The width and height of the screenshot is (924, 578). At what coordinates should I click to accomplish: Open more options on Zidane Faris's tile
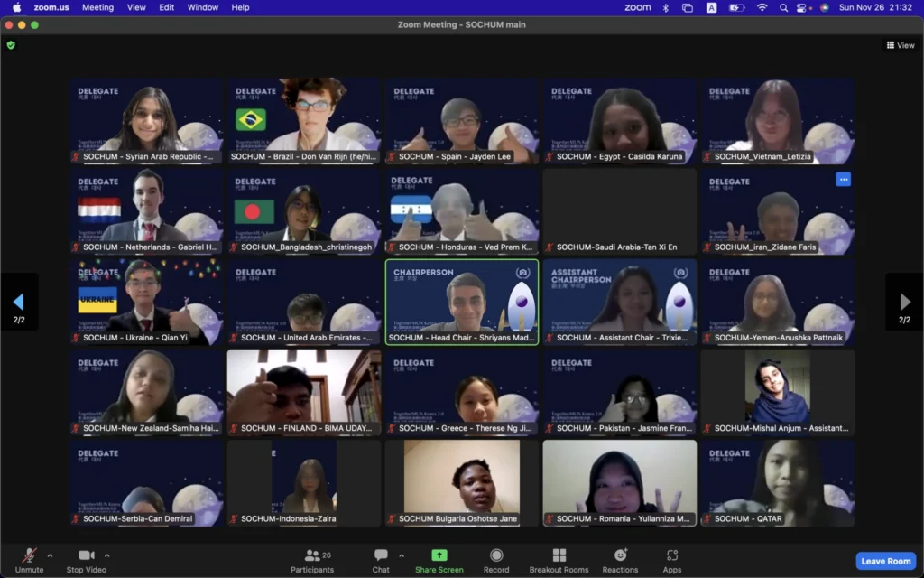[844, 180]
